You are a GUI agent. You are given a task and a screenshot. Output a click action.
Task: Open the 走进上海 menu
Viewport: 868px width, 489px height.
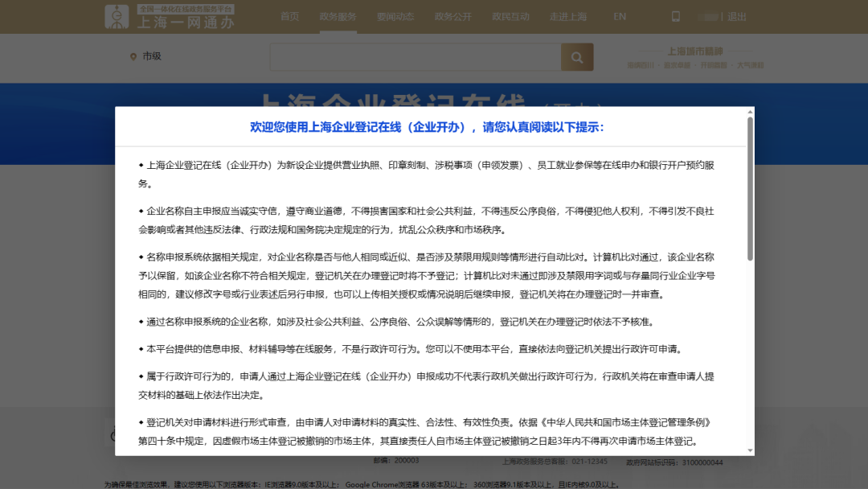click(568, 16)
